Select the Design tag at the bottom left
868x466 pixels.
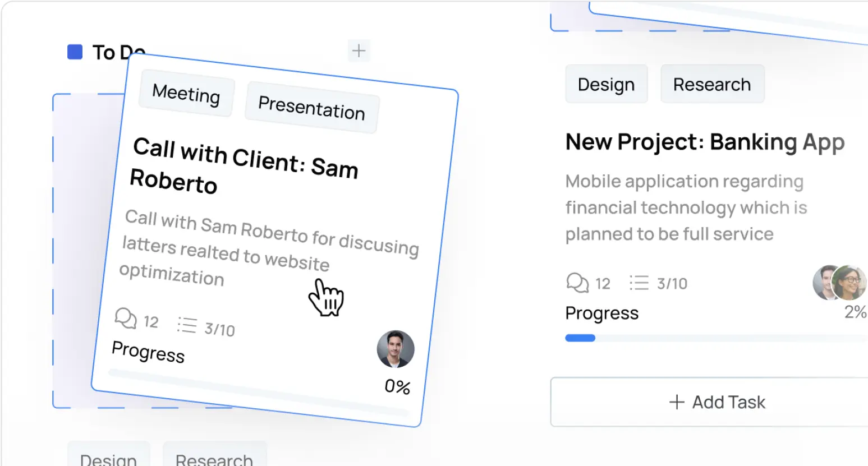(x=109, y=459)
